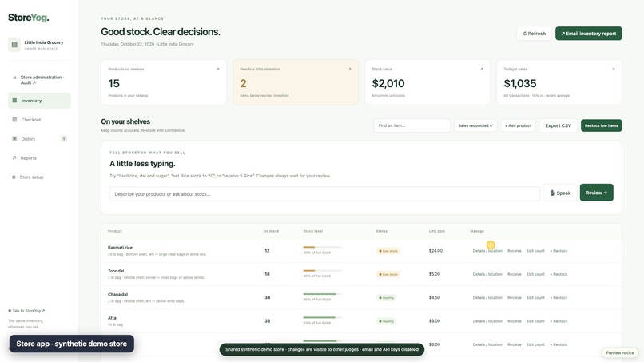Click the Basmati rice stock level bar
The image size is (644, 362).
pyautogui.click(x=323, y=247)
